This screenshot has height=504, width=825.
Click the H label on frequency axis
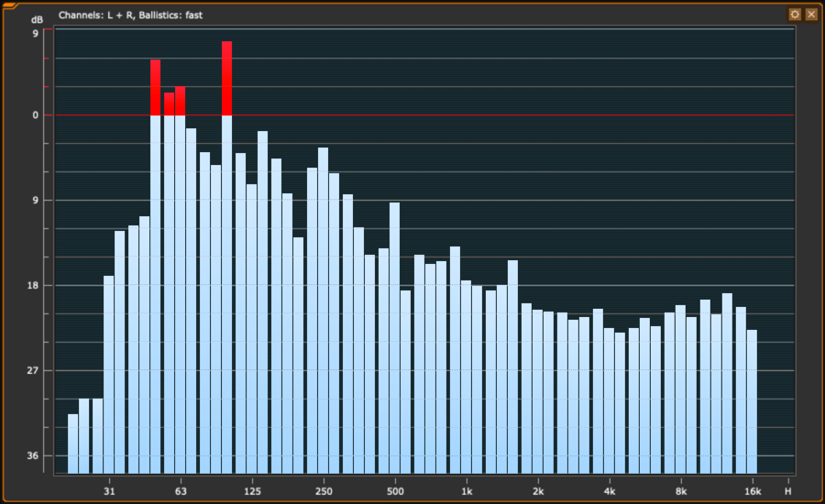coord(787,491)
